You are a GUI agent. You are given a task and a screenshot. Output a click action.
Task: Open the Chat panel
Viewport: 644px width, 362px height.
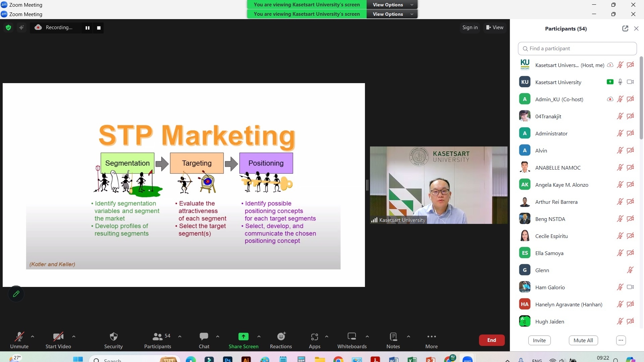(204, 340)
